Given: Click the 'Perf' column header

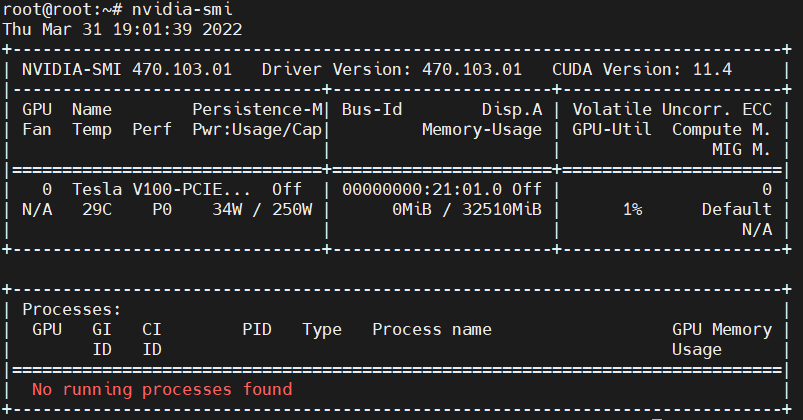Looking at the screenshot, I should (152, 130).
